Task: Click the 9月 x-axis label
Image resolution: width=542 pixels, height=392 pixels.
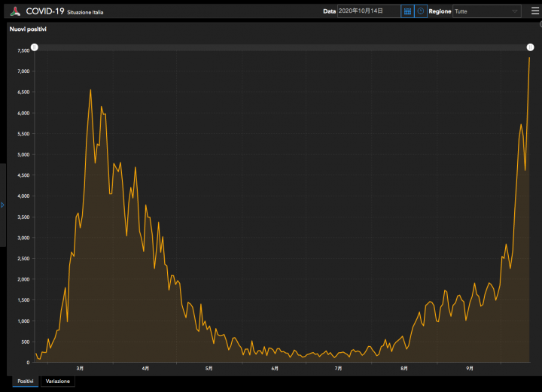Action: (x=470, y=369)
